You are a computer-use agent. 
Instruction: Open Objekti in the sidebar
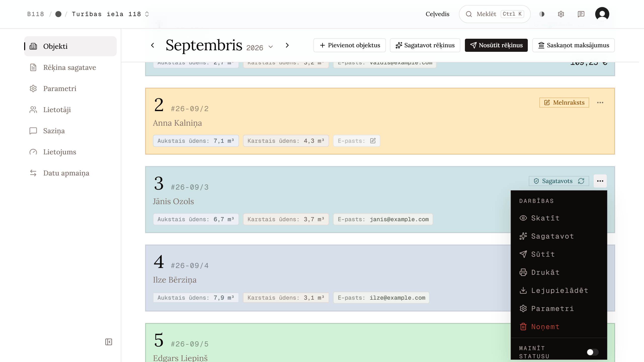click(70, 46)
